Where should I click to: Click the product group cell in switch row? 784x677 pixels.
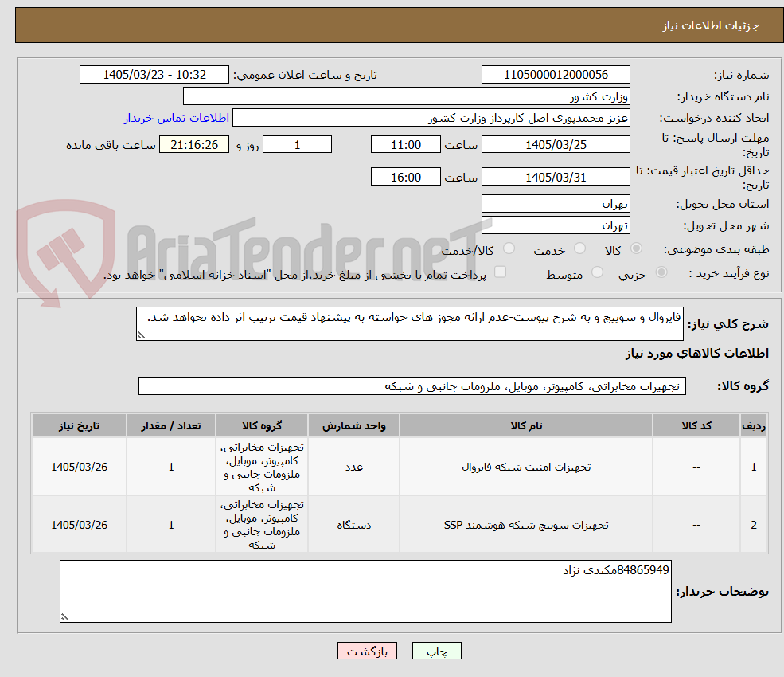click(x=262, y=525)
